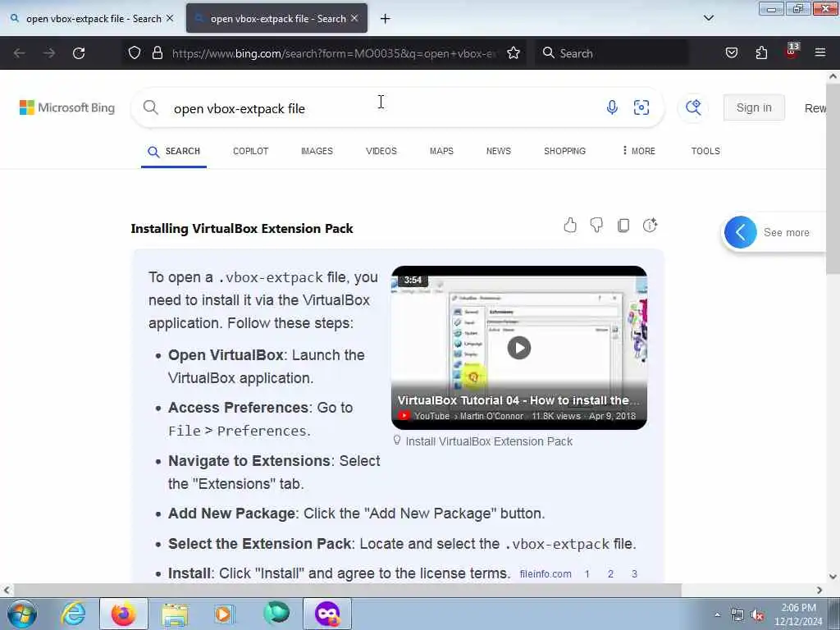
Task: Click the info sparkle icon near the copy icon
Action: click(x=650, y=225)
